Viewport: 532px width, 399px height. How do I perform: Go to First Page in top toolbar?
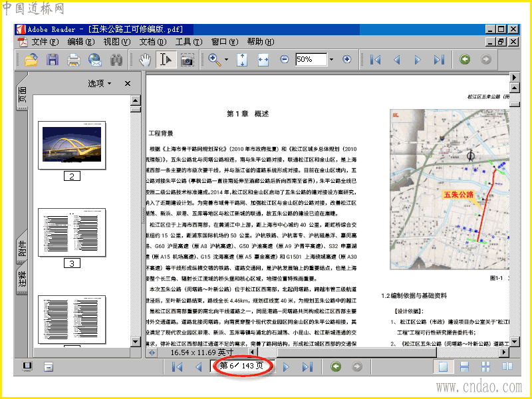(376, 60)
